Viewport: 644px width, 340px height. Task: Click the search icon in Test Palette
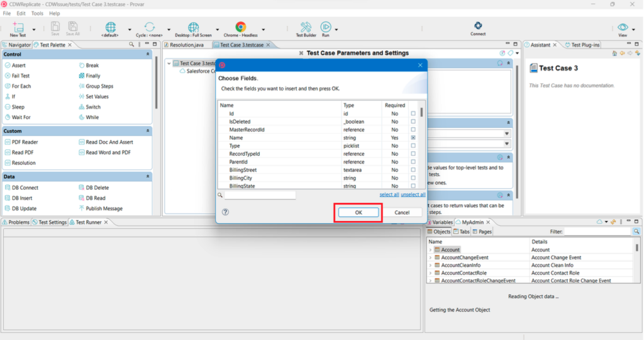[131, 45]
